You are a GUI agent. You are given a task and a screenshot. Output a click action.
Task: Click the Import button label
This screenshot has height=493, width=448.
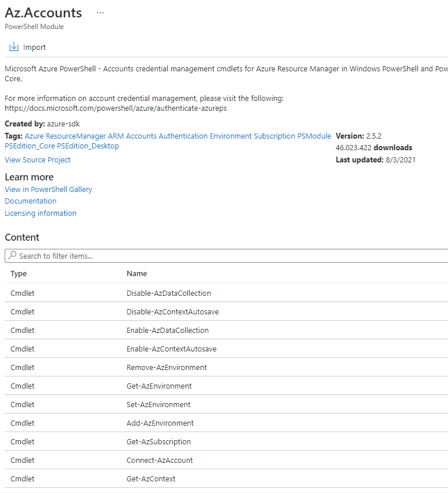click(x=34, y=48)
